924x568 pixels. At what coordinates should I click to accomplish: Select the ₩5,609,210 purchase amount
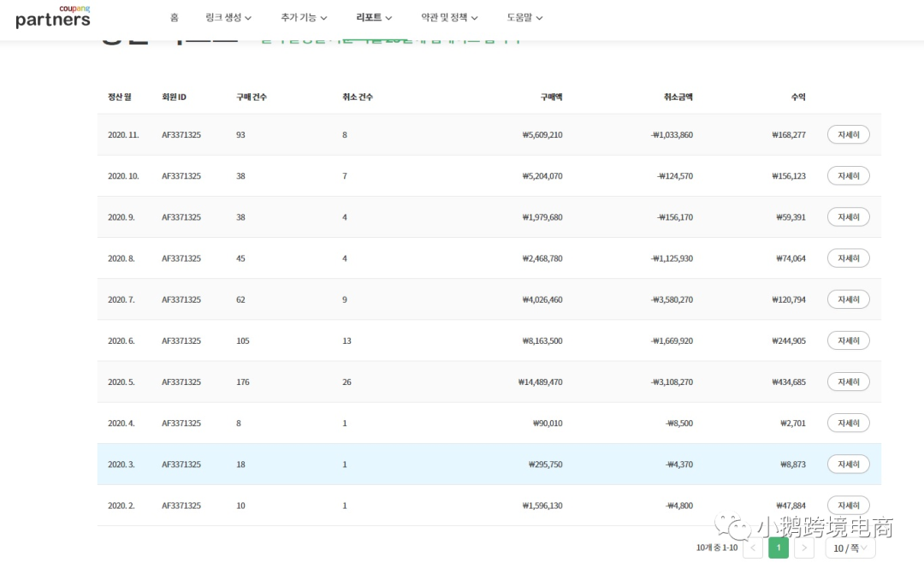[x=542, y=135]
